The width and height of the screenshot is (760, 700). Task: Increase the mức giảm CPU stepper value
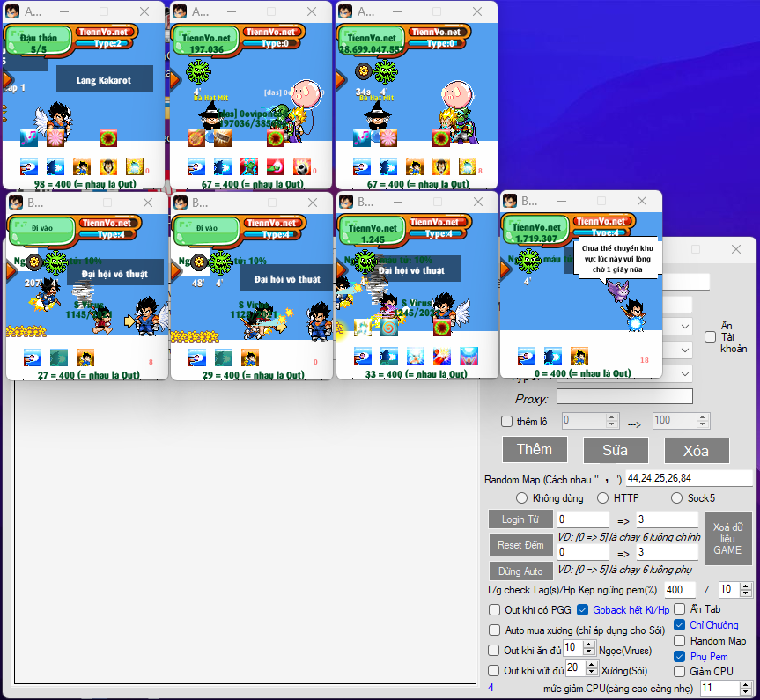746,683
